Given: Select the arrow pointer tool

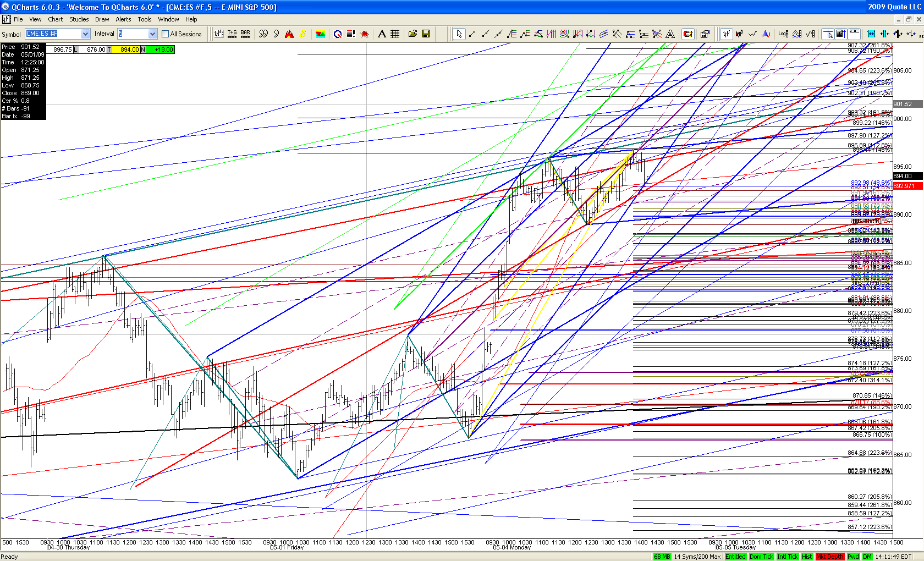Looking at the screenshot, I should pyautogui.click(x=459, y=34).
